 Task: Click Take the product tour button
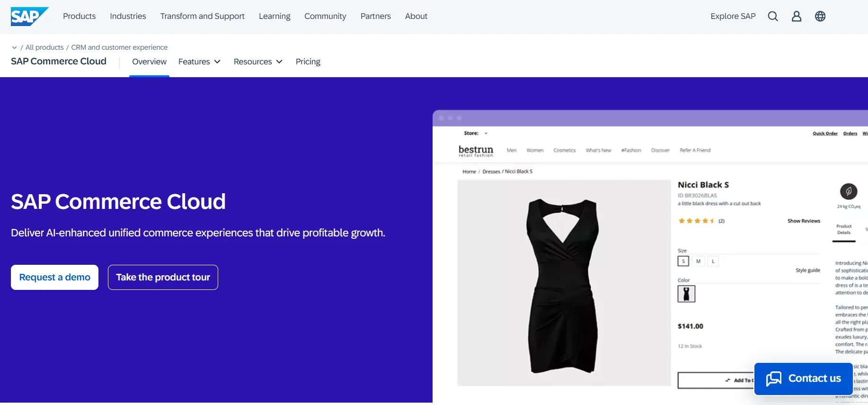click(163, 277)
